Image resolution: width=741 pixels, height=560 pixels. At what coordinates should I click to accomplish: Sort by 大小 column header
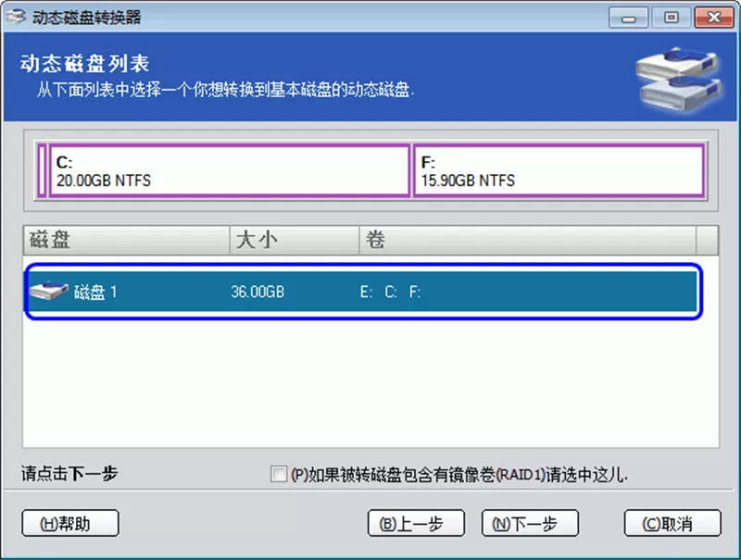click(x=294, y=240)
